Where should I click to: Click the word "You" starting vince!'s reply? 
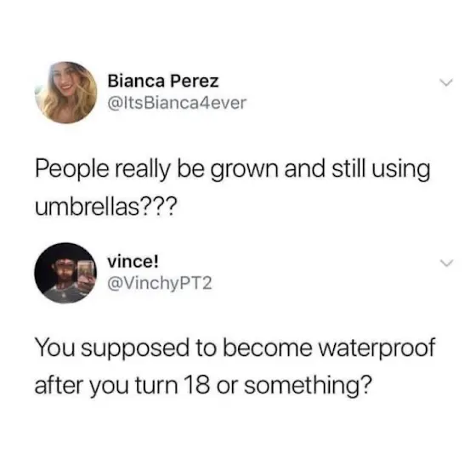54,348
